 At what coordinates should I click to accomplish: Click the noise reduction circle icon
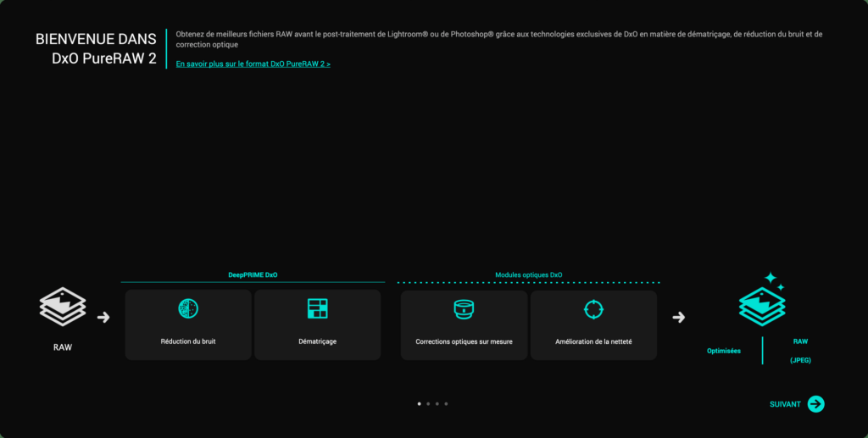tap(188, 308)
